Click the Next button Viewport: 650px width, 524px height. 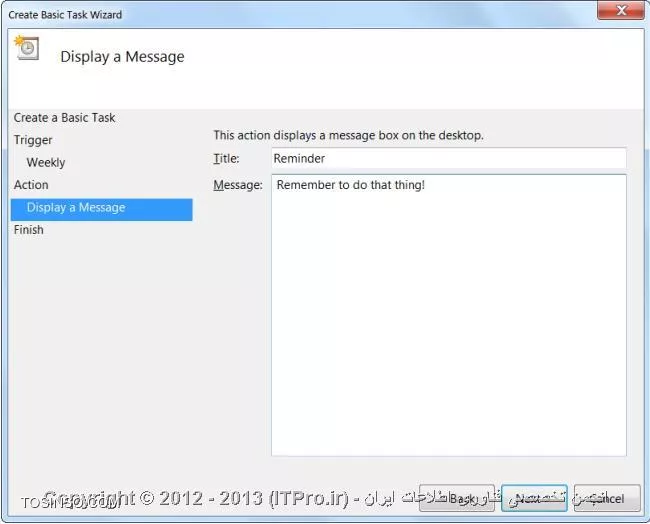[534, 498]
